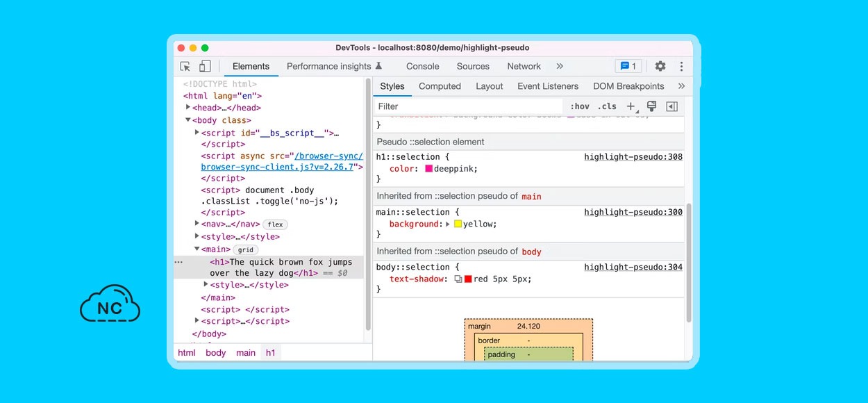Open the DOM Breakpoints tab
868x403 pixels.
628,86
